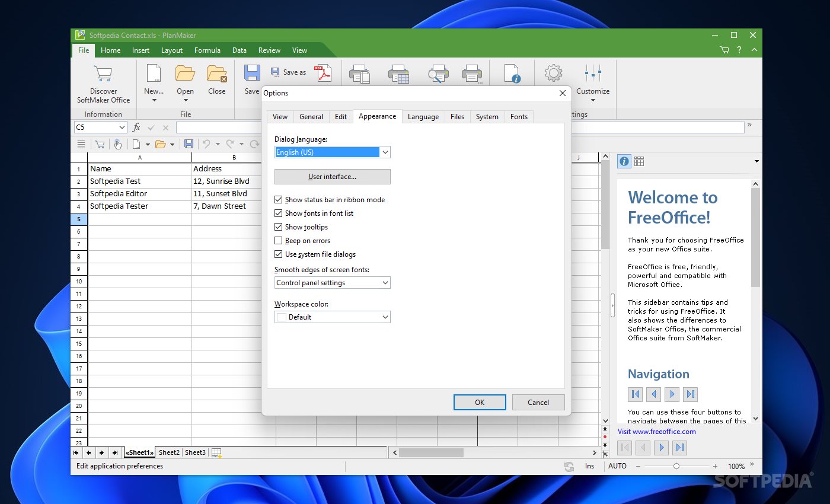Click the sidebar info page icon

click(624, 161)
